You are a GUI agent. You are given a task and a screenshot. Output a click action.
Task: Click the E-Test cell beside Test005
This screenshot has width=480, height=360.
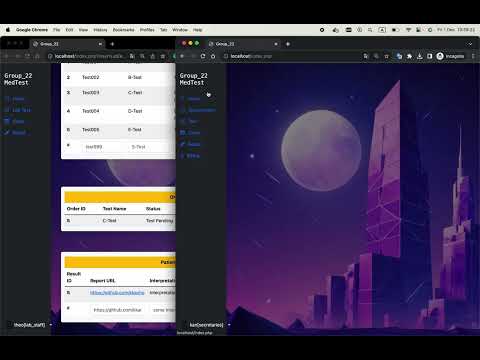pyautogui.click(x=135, y=130)
